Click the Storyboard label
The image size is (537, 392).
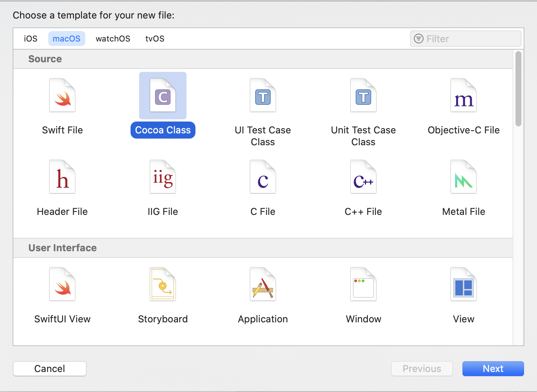coord(163,319)
